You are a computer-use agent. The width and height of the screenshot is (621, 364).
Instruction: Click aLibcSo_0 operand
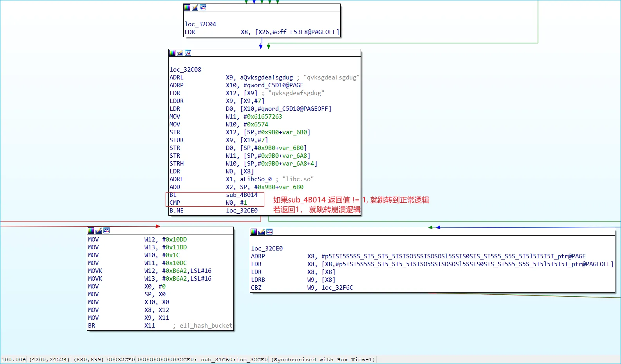pos(256,179)
